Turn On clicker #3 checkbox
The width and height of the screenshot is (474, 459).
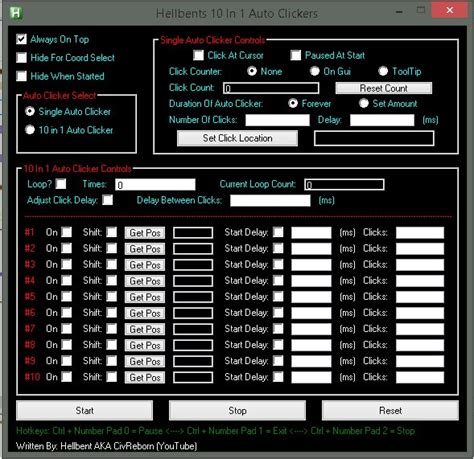click(67, 264)
